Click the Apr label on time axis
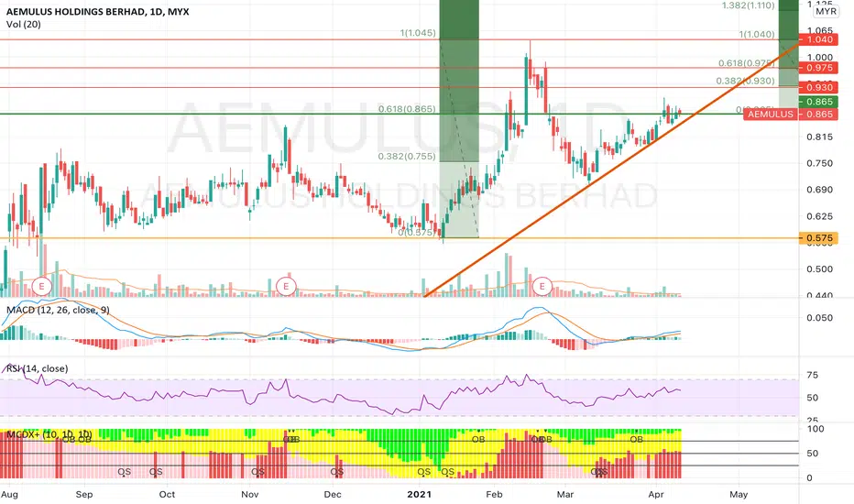Image resolution: width=854 pixels, height=504 pixels. tap(656, 494)
